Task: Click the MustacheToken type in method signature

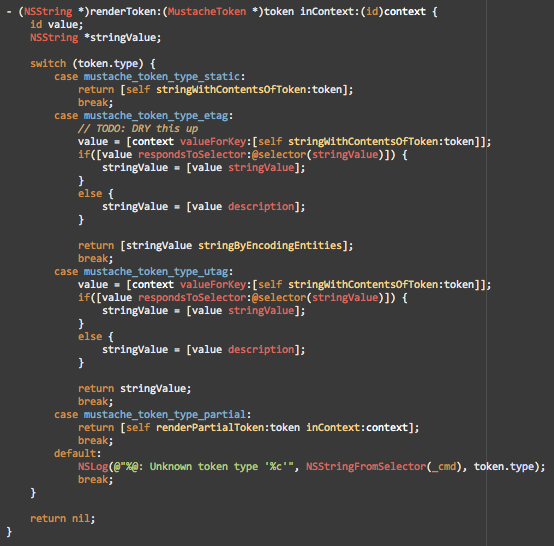Action: (207, 12)
